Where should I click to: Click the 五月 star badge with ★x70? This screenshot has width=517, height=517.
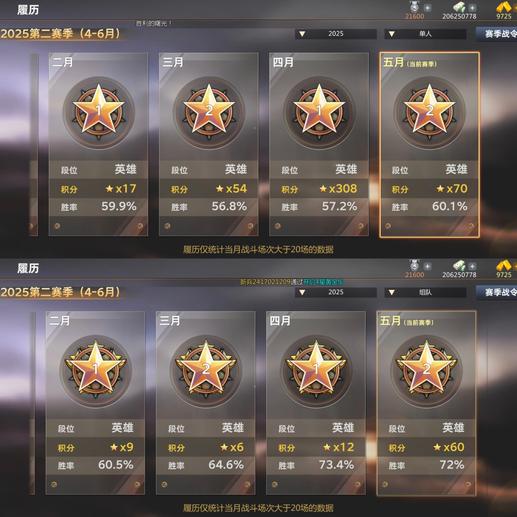[429, 112]
